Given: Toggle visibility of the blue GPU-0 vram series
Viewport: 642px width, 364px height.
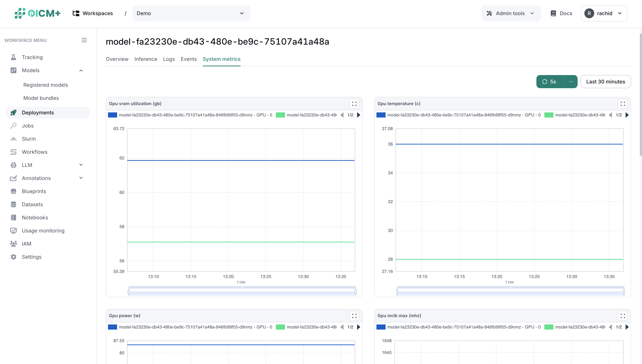Looking at the screenshot, I should point(113,115).
